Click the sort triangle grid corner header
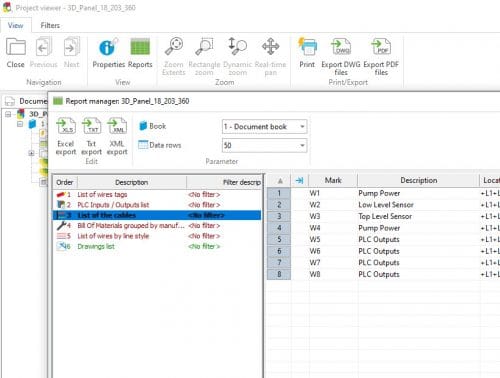The width and height of the screenshot is (500, 378). [x=279, y=180]
